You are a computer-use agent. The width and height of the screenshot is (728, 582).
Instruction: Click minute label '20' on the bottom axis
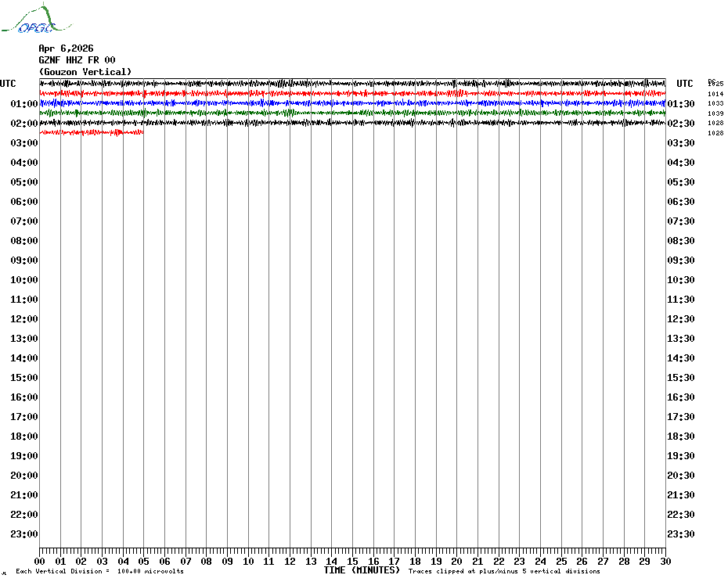(x=457, y=562)
